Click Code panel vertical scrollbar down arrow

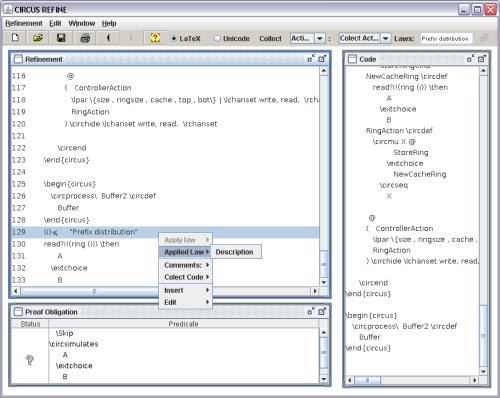483,371
